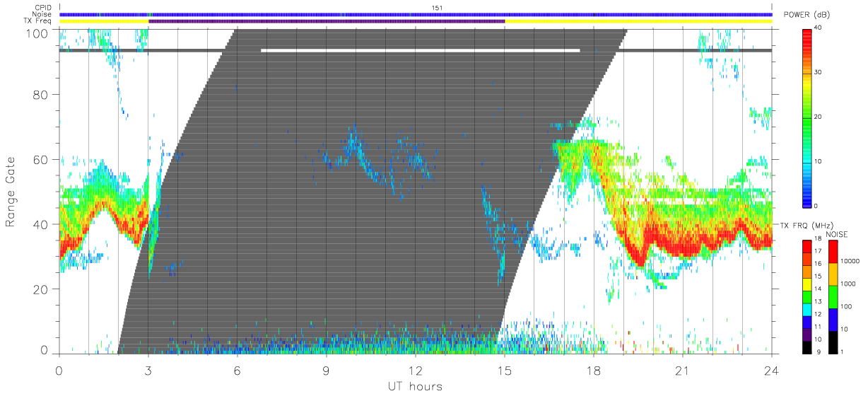The image size is (868, 401).
Task: Click the 10000 label on NOISE legend
Action: tap(848, 262)
